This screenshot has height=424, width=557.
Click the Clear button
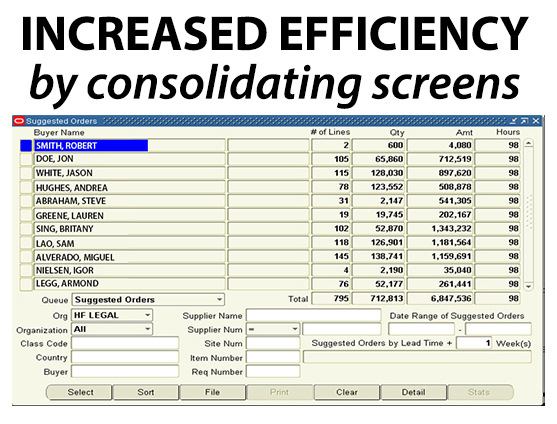point(347,392)
